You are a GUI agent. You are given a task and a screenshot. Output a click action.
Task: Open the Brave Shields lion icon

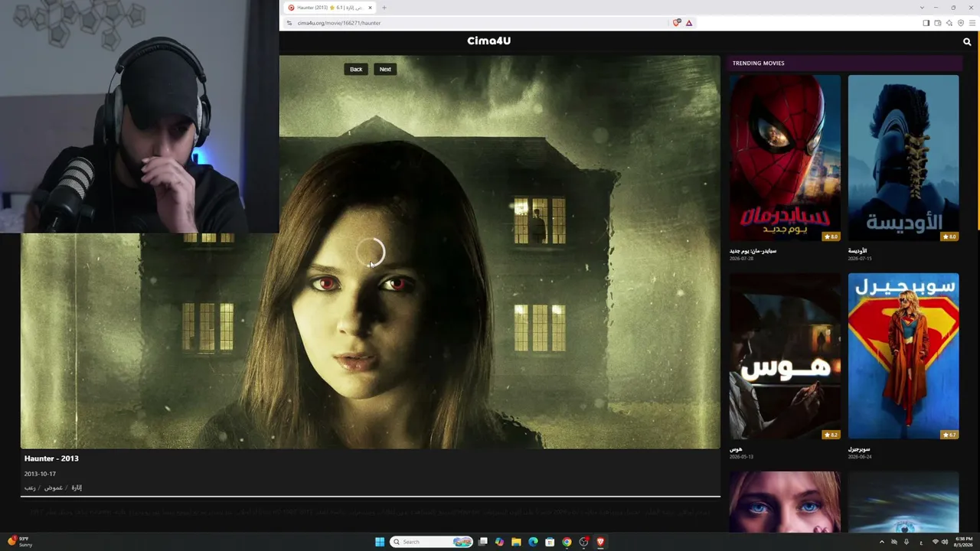pyautogui.click(x=676, y=23)
